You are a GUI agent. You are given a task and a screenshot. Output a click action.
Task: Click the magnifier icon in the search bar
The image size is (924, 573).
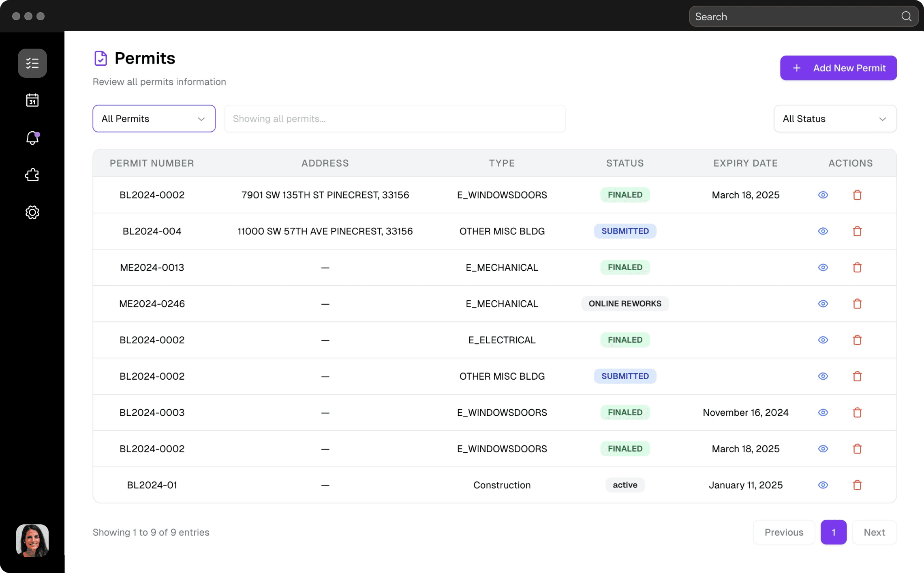[906, 16]
